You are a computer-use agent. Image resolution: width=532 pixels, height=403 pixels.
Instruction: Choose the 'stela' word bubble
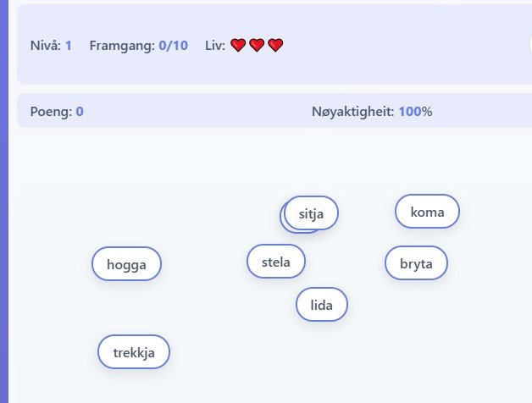point(276,261)
